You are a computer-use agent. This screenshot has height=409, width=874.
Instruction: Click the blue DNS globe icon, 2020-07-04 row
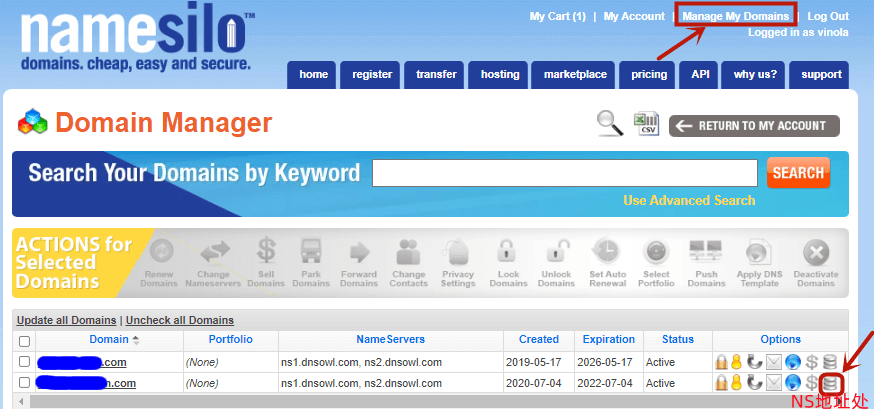[793, 383]
